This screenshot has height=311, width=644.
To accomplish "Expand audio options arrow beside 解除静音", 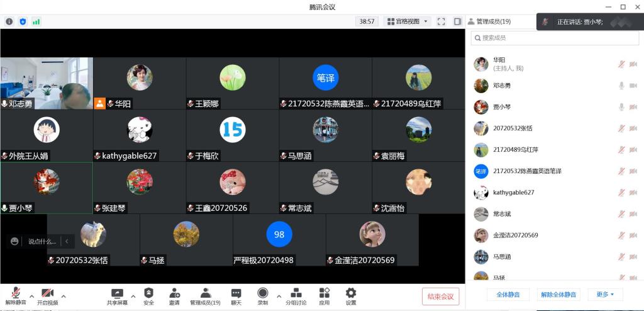I will pos(30,296).
